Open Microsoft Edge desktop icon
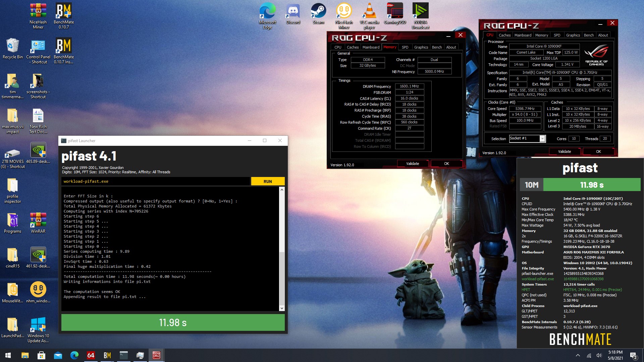Image resolution: width=644 pixels, height=362 pixels. click(x=267, y=16)
